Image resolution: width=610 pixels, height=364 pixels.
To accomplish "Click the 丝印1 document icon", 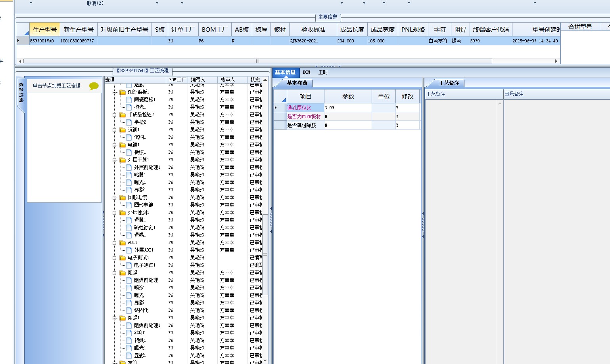I will click(x=129, y=333).
